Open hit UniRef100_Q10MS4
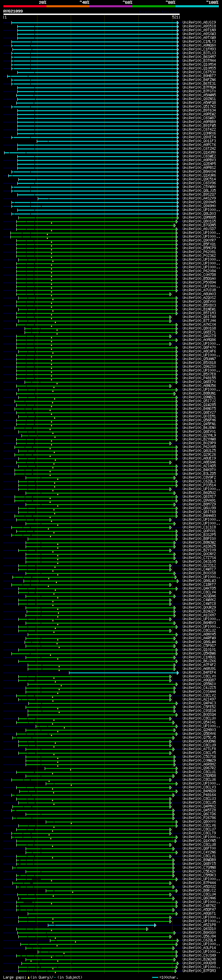Image resolution: width=222 pixels, height=980 pixels. [x=199, y=64]
